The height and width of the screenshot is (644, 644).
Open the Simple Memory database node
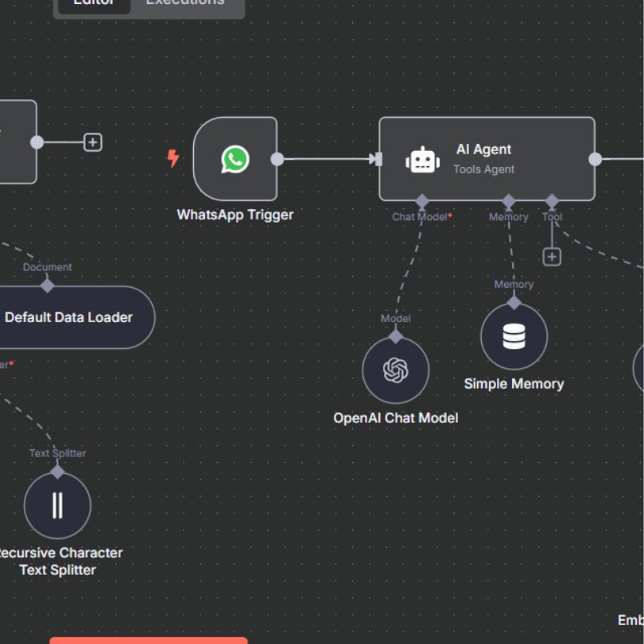coord(514,337)
